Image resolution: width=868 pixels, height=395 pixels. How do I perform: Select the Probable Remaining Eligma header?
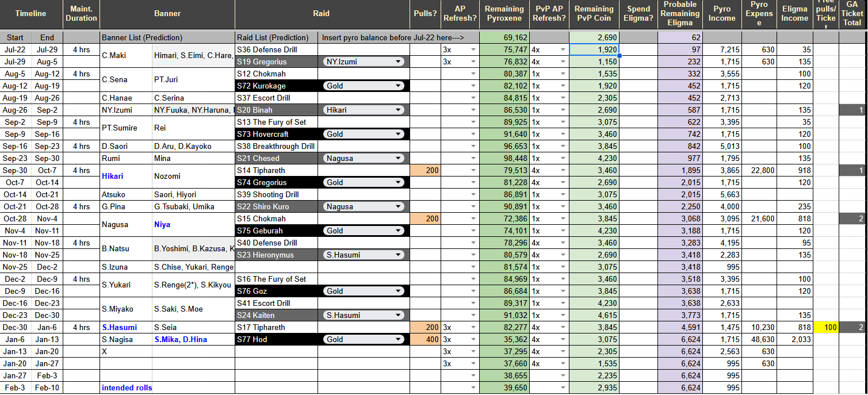[680, 14]
